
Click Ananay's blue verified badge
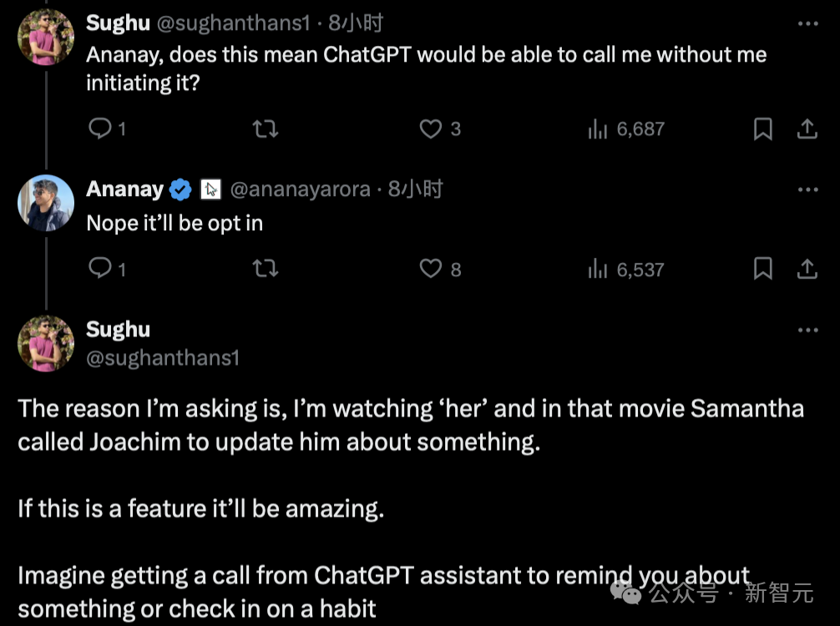tap(180, 189)
